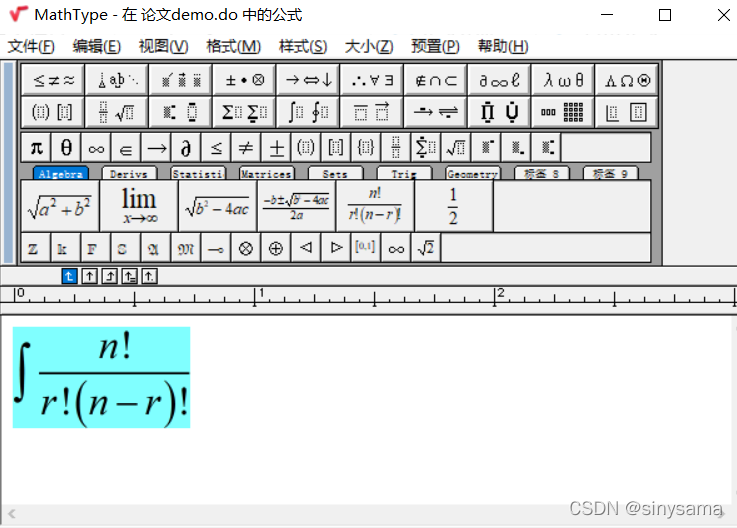The height and width of the screenshot is (528, 737).
Task: Insert the left-pointing triangle symbol
Action: click(x=306, y=248)
